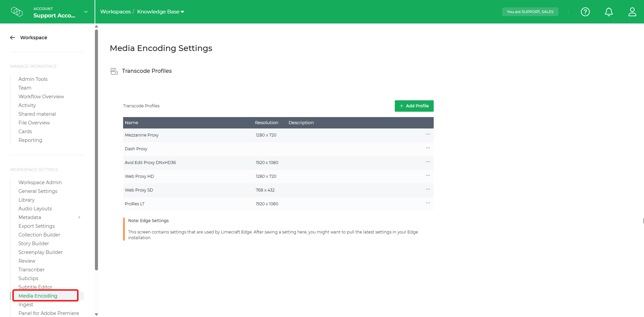Open the user profile icon
The image size is (644, 317).
(632, 12)
